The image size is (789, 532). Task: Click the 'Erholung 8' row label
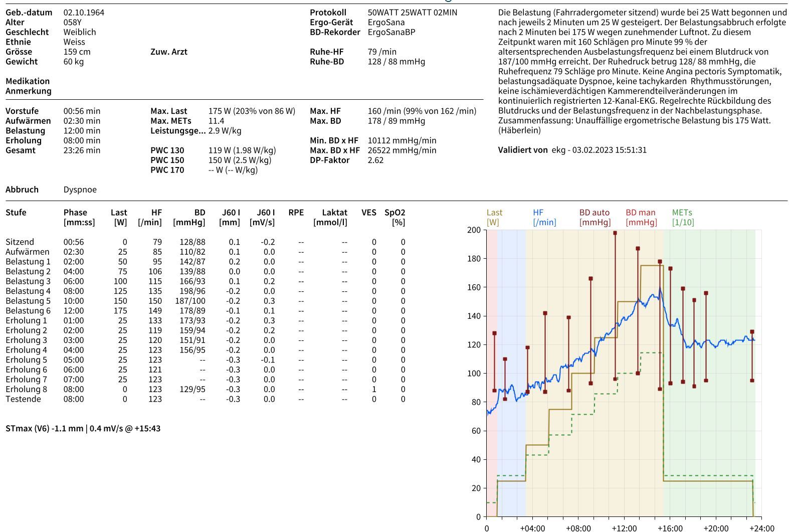[26, 390]
